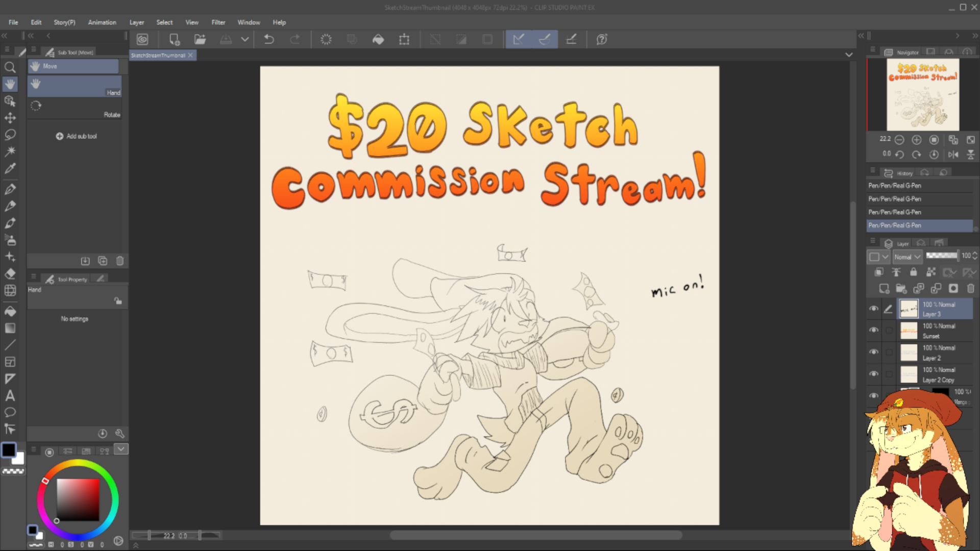Viewport: 980px width, 551px height.
Task: Click the Flip Horizontal navigator icon
Action: (953, 154)
